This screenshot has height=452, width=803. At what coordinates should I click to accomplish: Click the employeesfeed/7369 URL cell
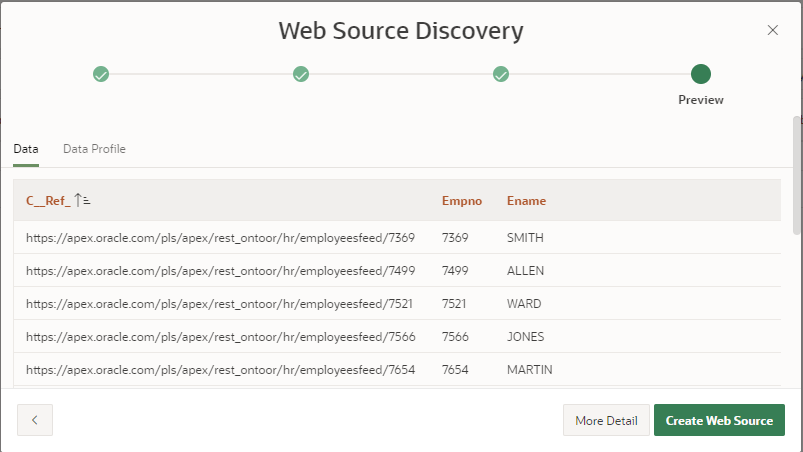point(220,238)
